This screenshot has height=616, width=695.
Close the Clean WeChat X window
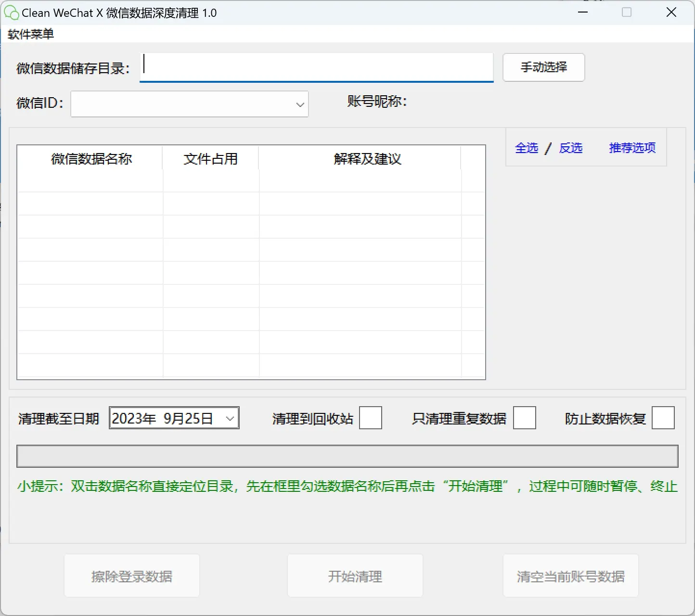pos(671,13)
